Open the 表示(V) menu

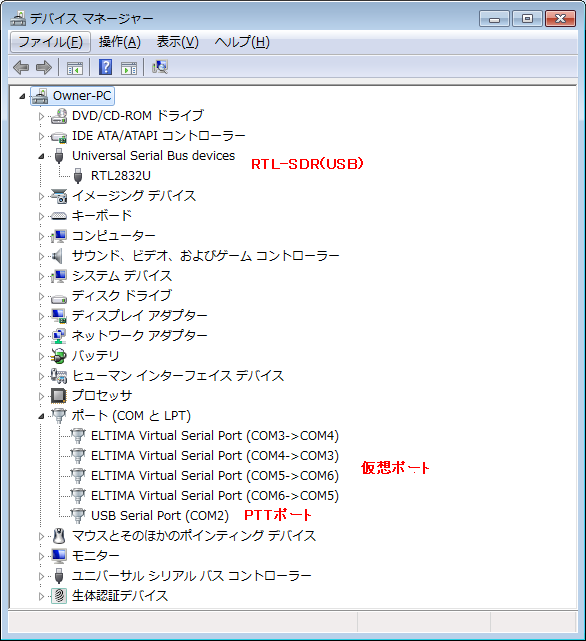pos(177,42)
